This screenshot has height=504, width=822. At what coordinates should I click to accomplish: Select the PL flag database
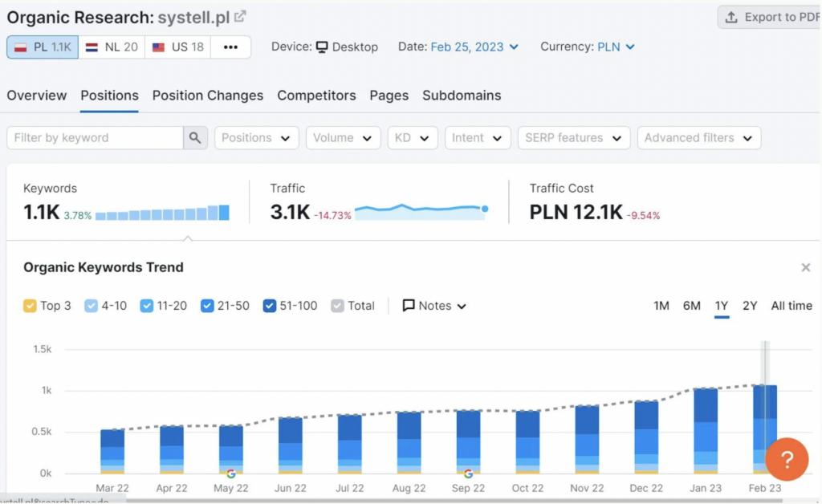[43, 47]
